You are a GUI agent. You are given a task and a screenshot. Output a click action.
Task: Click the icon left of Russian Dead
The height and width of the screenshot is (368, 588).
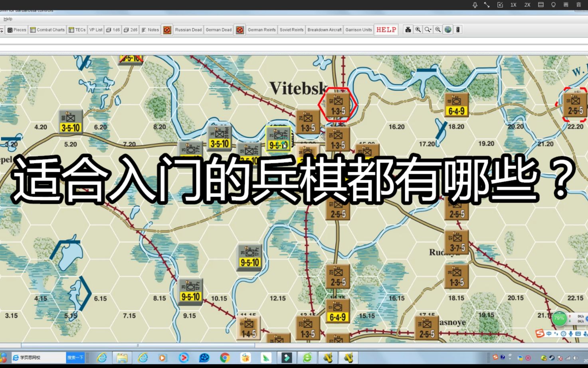pyautogui.click(x=167, y=30)
